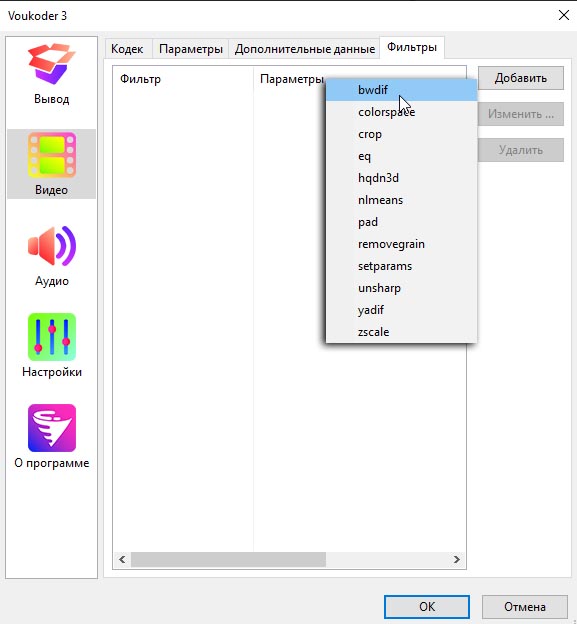Select the Фильтры tab
The image size is (577, 624).
(412, 47)
